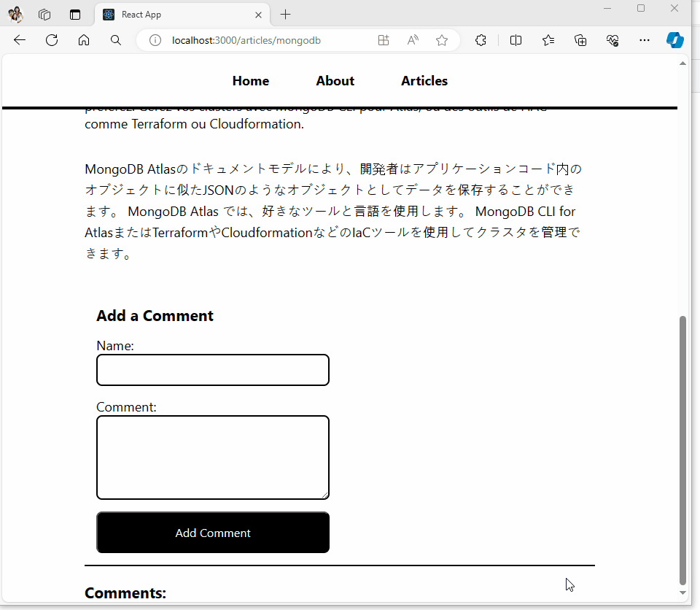Launch the Copilot sidebar
700x610 pixels.
675,40
